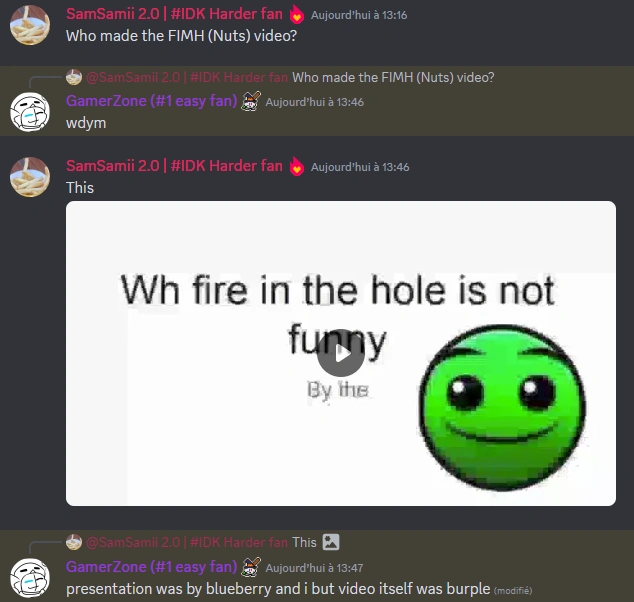Viewport: 634px width, 602px height.
Task: Click the @SamSamii mention in first reply preview
Action: point(187,77)
